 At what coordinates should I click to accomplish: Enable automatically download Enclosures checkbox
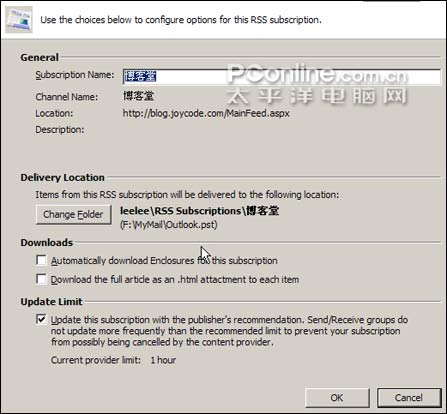41,260
